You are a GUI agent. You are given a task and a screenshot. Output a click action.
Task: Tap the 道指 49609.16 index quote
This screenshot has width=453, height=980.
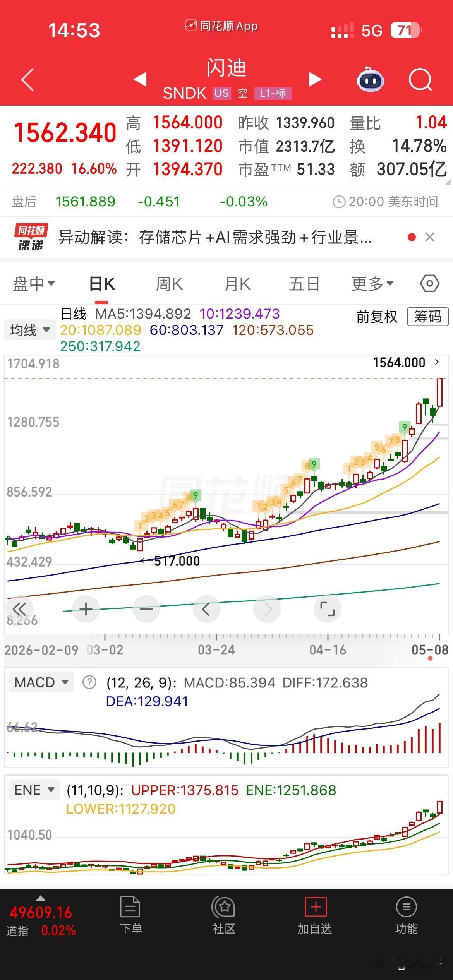[x=41, y=920]
